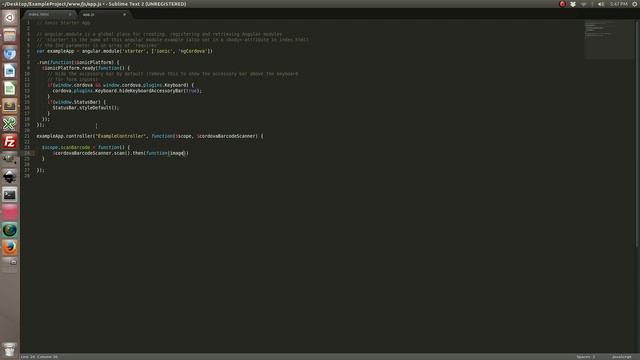640x360 pixels.
Task: Click line number 6 in the gutter
Action: (28, 51)
